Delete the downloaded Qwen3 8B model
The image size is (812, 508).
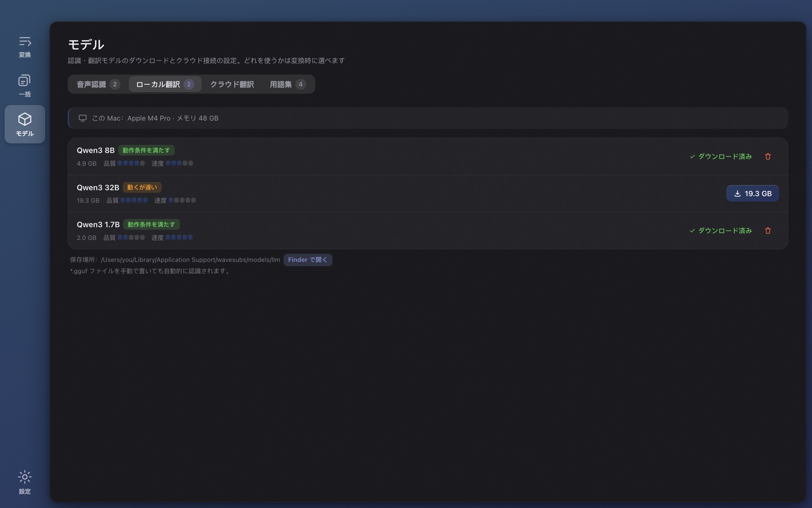(x=768, y=157)
